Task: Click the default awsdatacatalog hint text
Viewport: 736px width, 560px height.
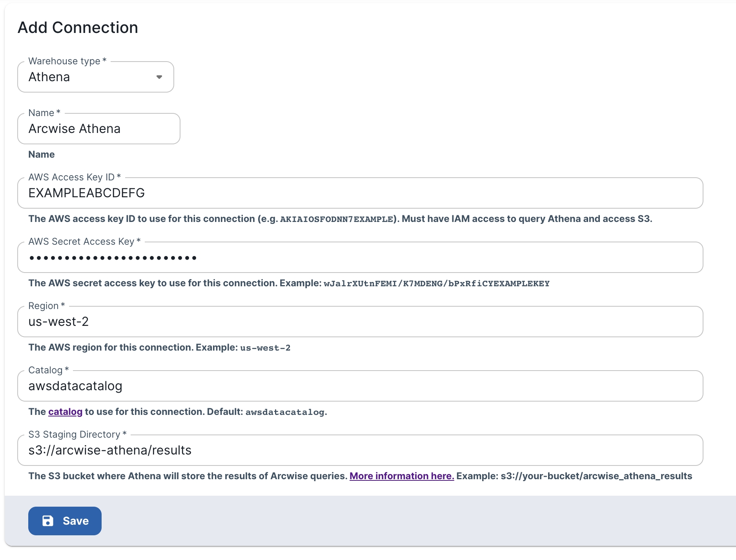Action: tap(285, 412)
